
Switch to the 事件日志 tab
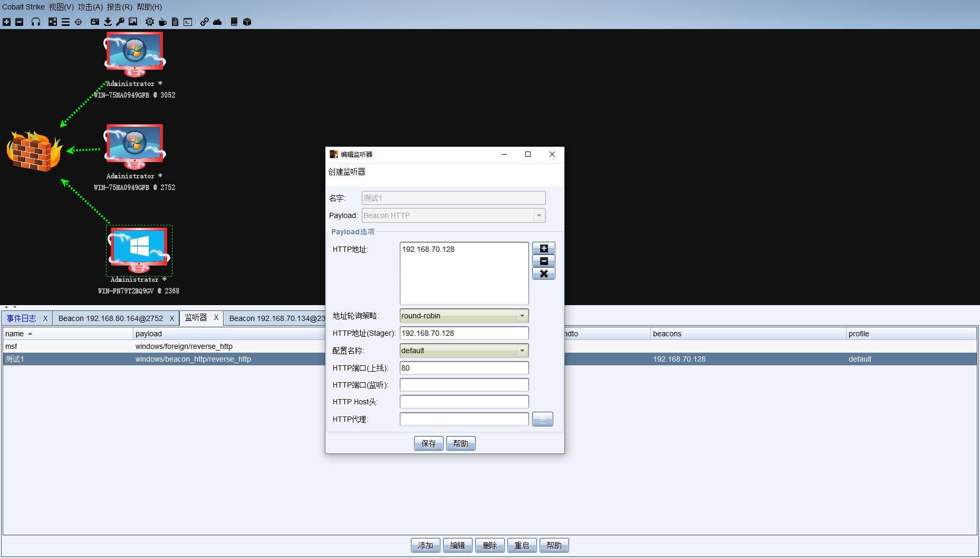[21, 318]
